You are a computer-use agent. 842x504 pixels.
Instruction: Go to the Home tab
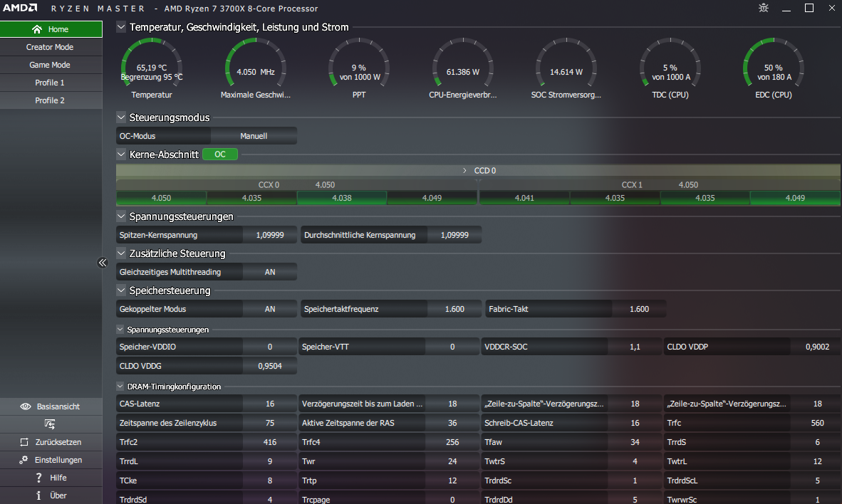pos(51,29)
